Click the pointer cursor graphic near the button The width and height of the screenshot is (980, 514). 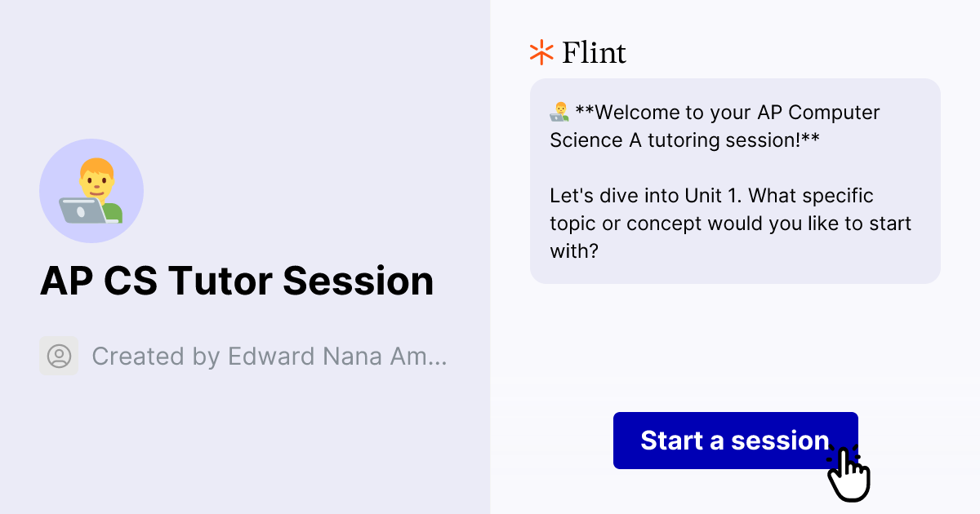[x=849, y=473]
